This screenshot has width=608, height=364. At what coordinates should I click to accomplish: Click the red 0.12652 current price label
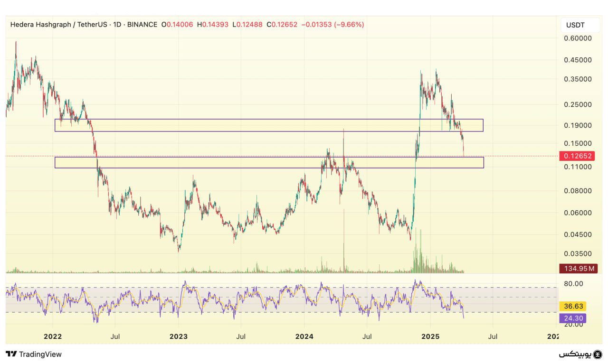click(x=577, y=156)
